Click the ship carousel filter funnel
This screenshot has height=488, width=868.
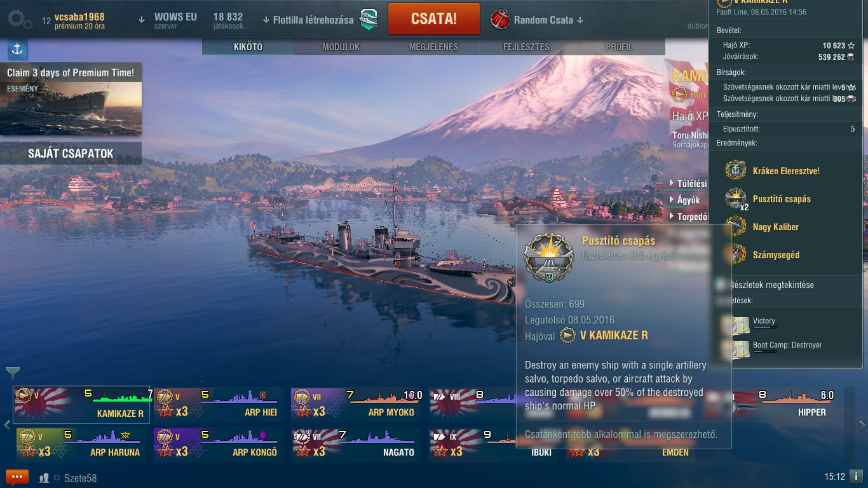pos(13,373)
